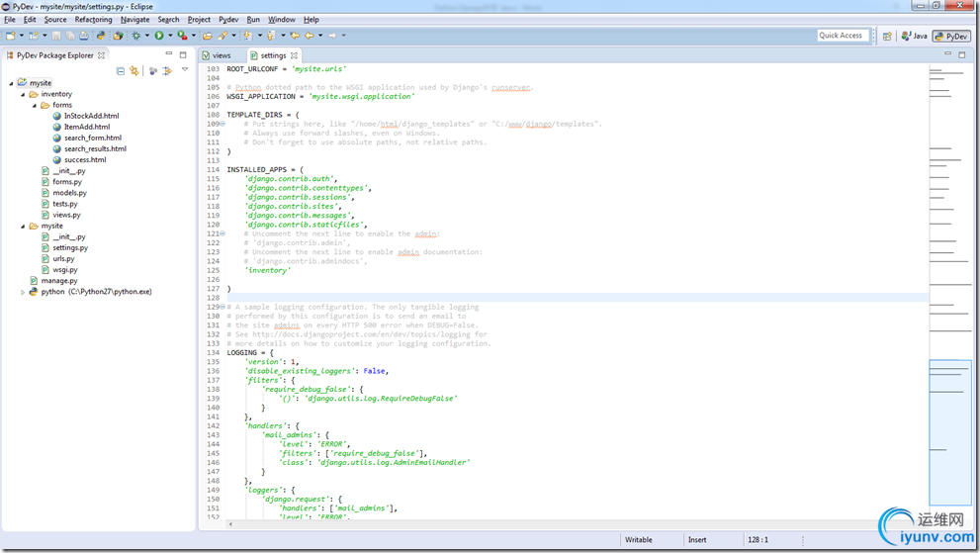Select search_form.html file

(x=93, y=138)
